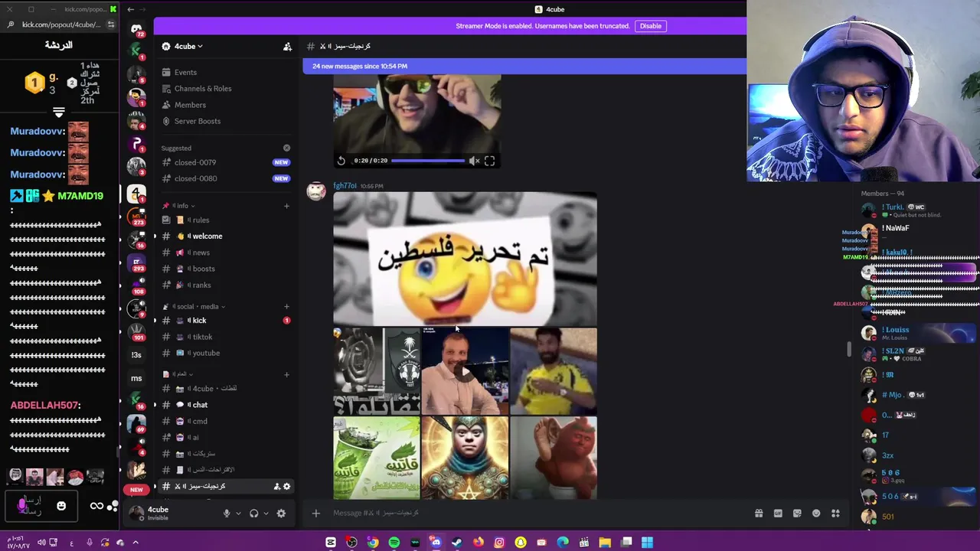Add channel to info category with plus
Image resolution: width=980 pixels, height=551 pixels.
click(286, 206)
